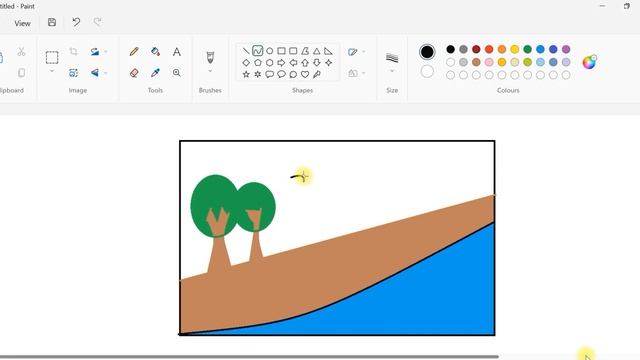This screenshot has width=640, height=360.
Task: Select the Curve shape
Action: pos(258,51)
